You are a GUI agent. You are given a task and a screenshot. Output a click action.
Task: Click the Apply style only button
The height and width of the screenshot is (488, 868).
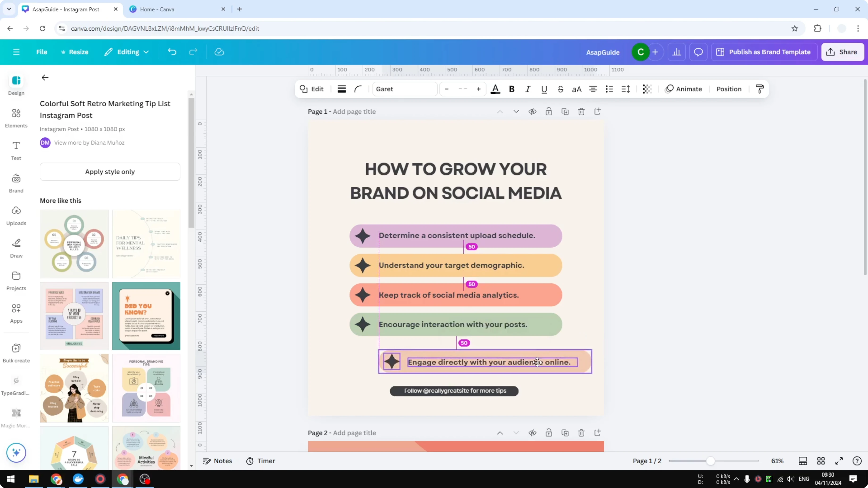pyautogui.click(x=110, y=171)
